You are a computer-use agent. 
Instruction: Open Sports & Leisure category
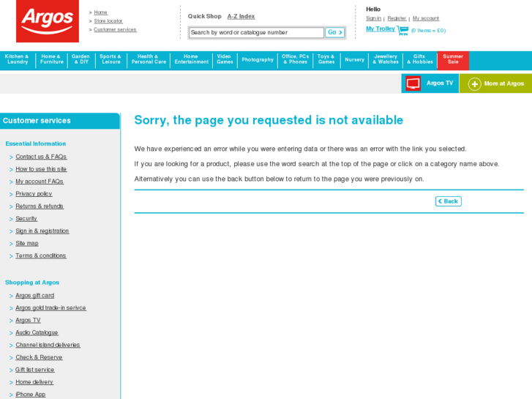tap(110, 59)
